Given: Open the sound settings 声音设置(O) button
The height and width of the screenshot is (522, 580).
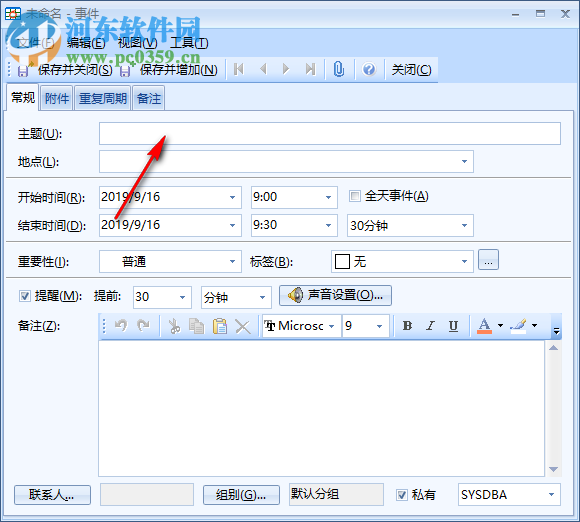Looking at the screenshot, I should click(x=335, y=295).
